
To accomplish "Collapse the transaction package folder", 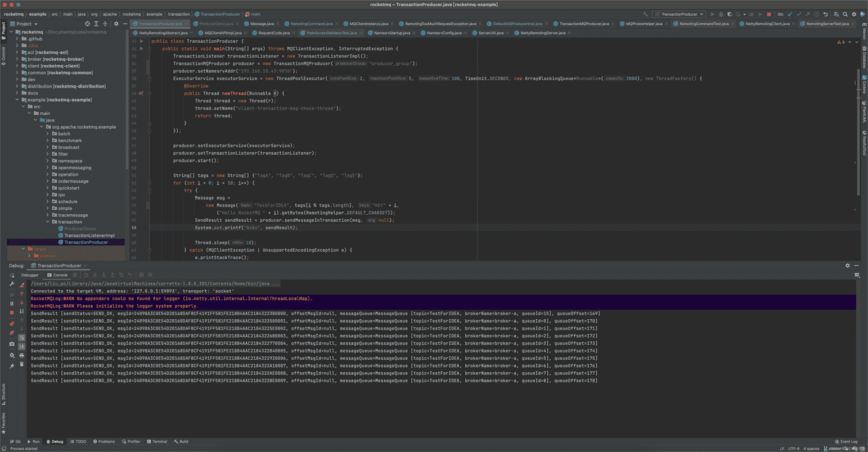I will coord(48,222).
